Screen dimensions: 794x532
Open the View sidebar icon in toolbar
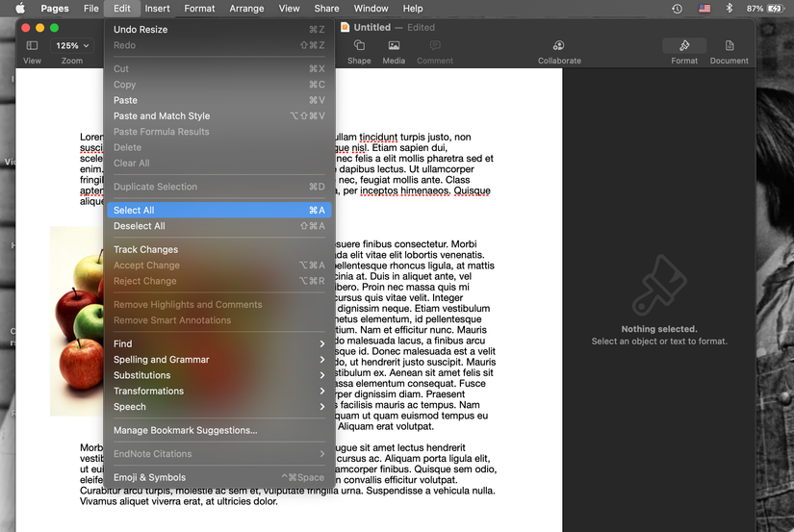tap(32, 45)
